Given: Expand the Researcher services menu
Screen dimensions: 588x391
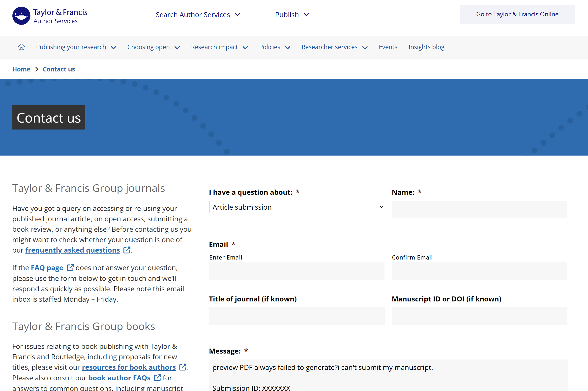Looking at the screenshot, I should (334, 47).
